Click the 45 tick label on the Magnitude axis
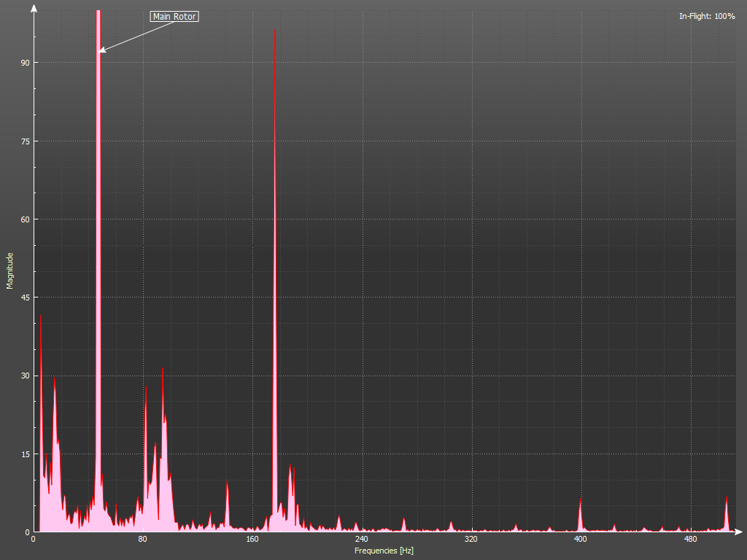Image resolution: width=747 pixels, height=560 pixels. (24, 297)
